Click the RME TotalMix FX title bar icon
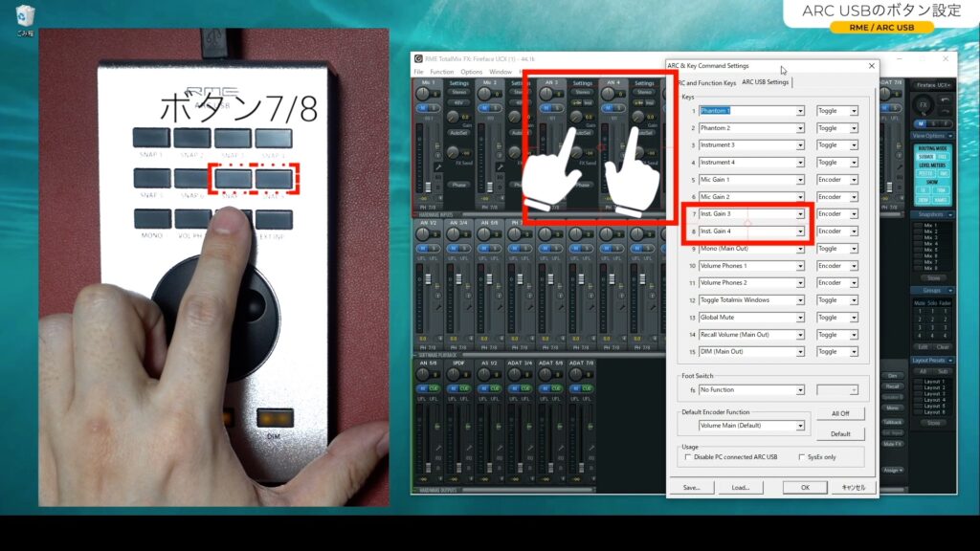The image size is (980, 551). (418, 58)
